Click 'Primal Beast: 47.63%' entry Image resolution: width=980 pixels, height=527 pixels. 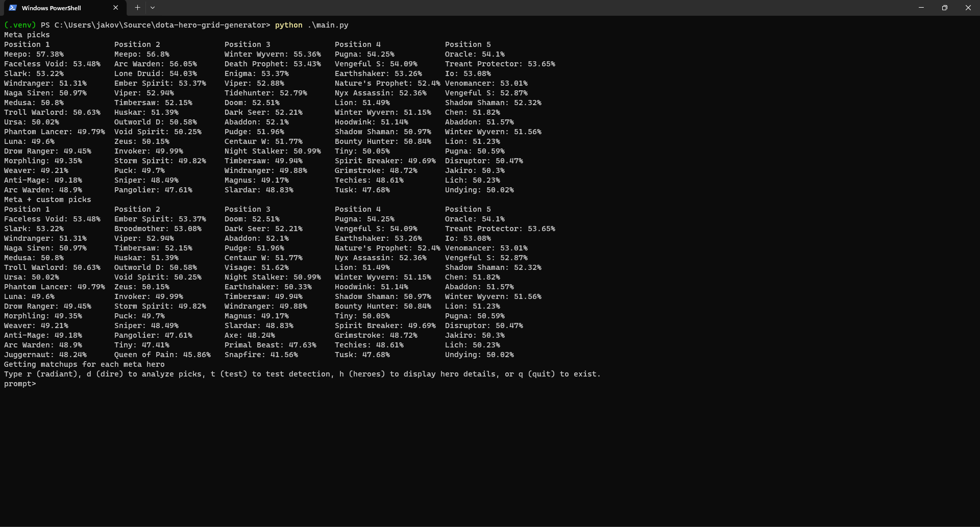coord(271,345)
